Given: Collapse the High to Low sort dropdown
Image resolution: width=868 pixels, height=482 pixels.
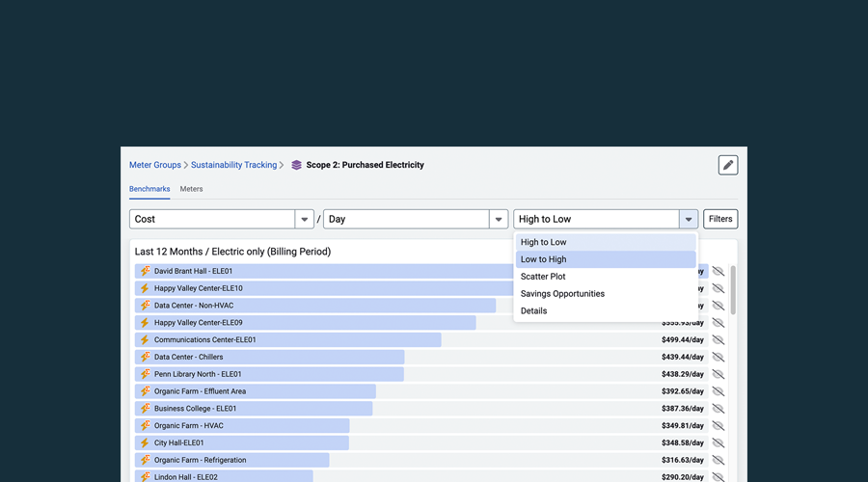Looking at the screenshot, I should point(688,219).
